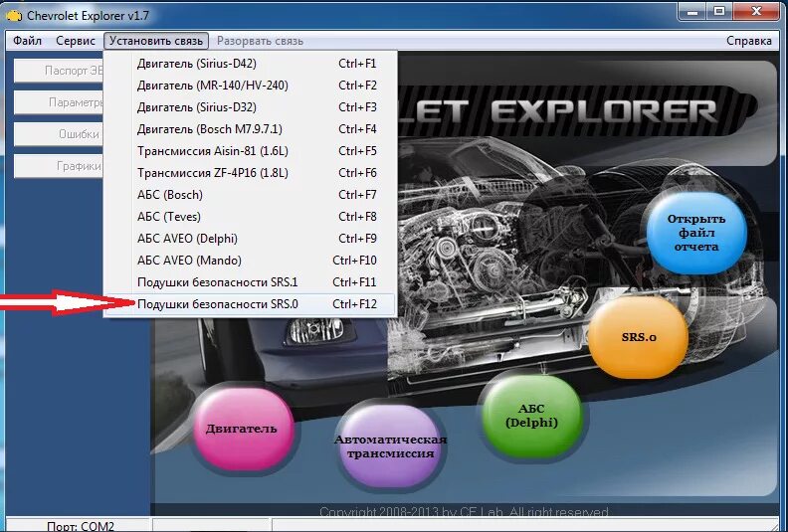Click the blue Открыть файл отчета button
The height and width of the screenshot is (532, 788).
(696, 233)
